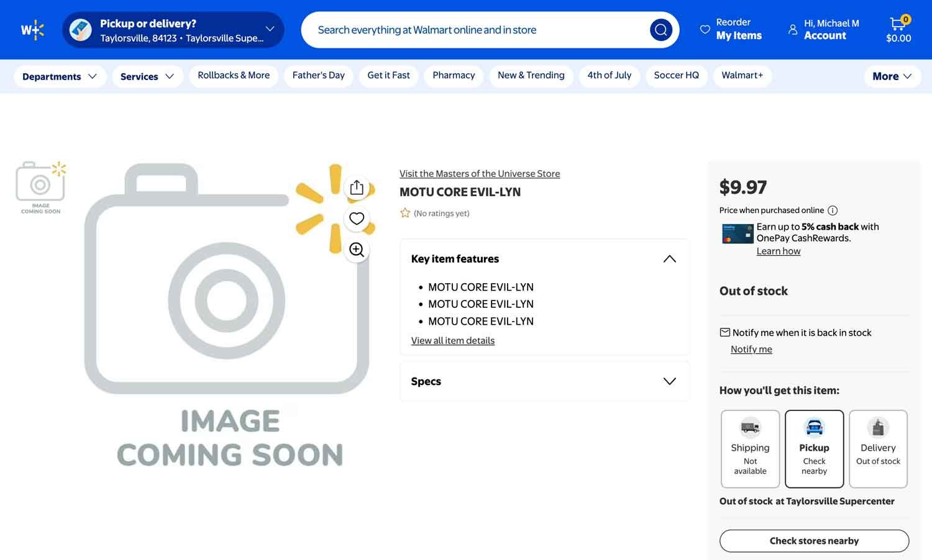The image size is (932, 560).
Task: Go to Rollbacks & More
Action: 234,75
